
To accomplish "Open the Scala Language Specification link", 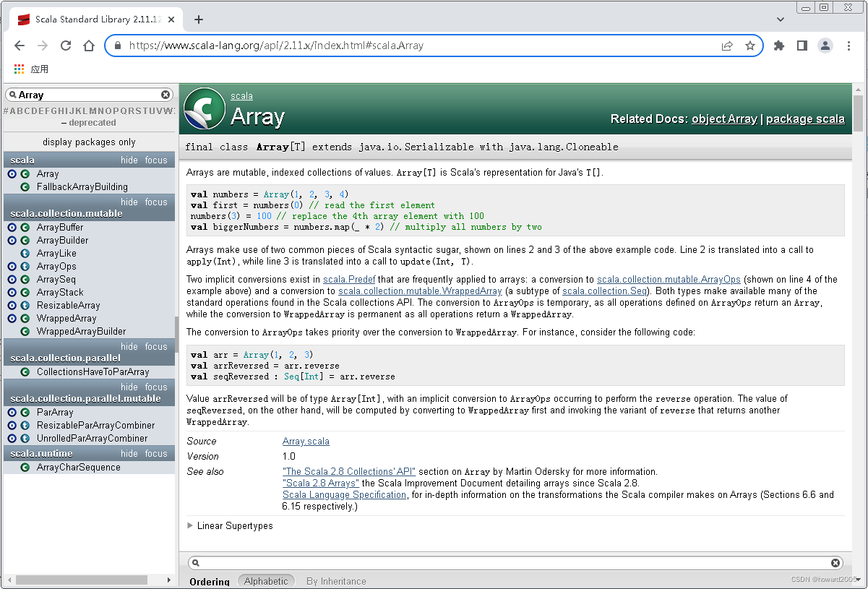I will 345,495.
